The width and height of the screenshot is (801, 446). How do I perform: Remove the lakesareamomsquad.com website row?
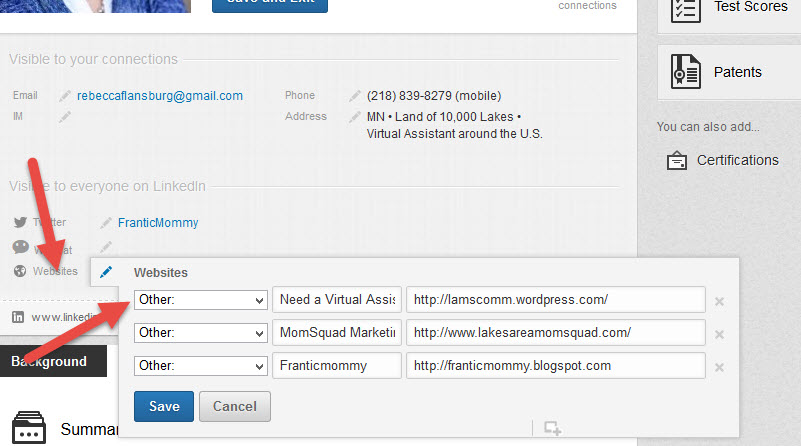point(719,335)
